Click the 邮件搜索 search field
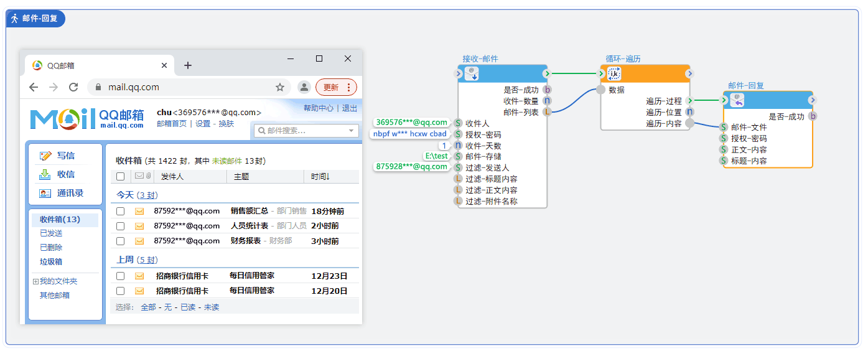This screenshot has height=351, width=868. pos(302,131)
